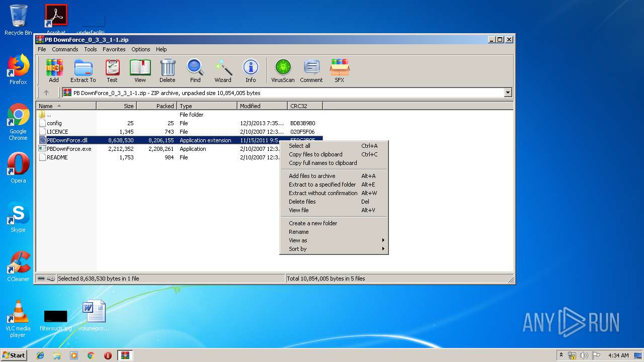Sort by the Size column header
The image size is (644, 362).
(x=116, y=106)
